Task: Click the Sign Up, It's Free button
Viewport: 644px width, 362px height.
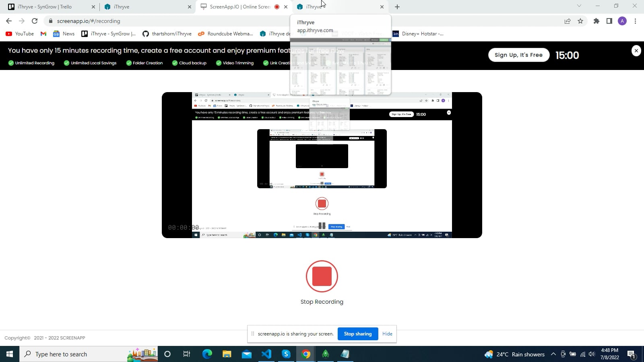Action: pos(518,55)
